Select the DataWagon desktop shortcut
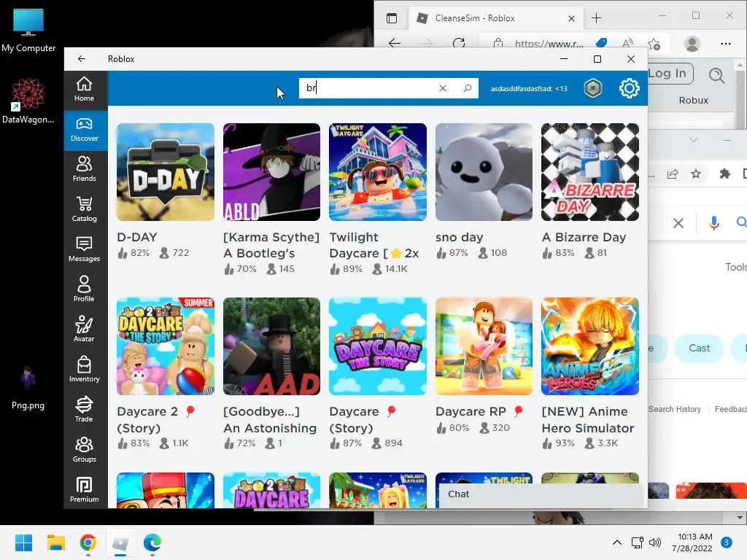Screen dimensions: 747x560 pos(28,101)
